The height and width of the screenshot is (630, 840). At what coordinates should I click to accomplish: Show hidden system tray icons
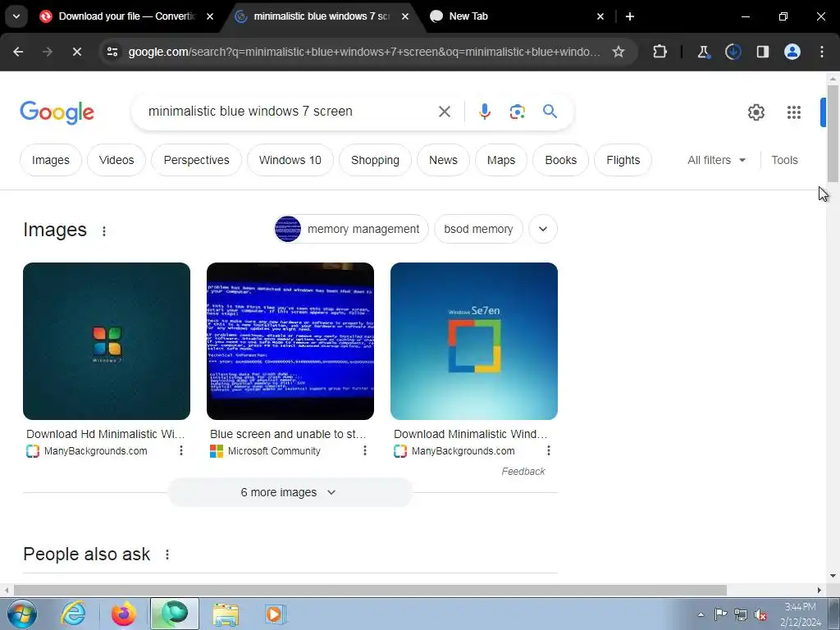[701, 614]
